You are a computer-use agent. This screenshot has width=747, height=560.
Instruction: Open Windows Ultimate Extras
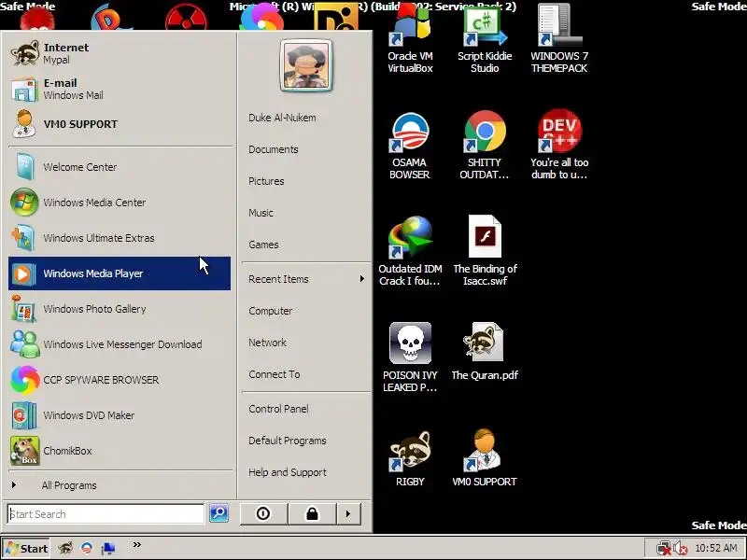[120, 238]
